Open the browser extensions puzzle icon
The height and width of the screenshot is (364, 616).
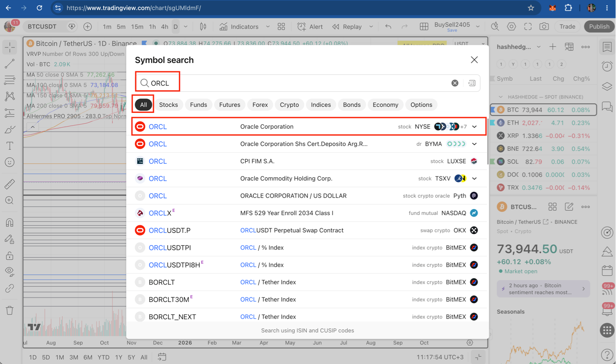(568, 8)
